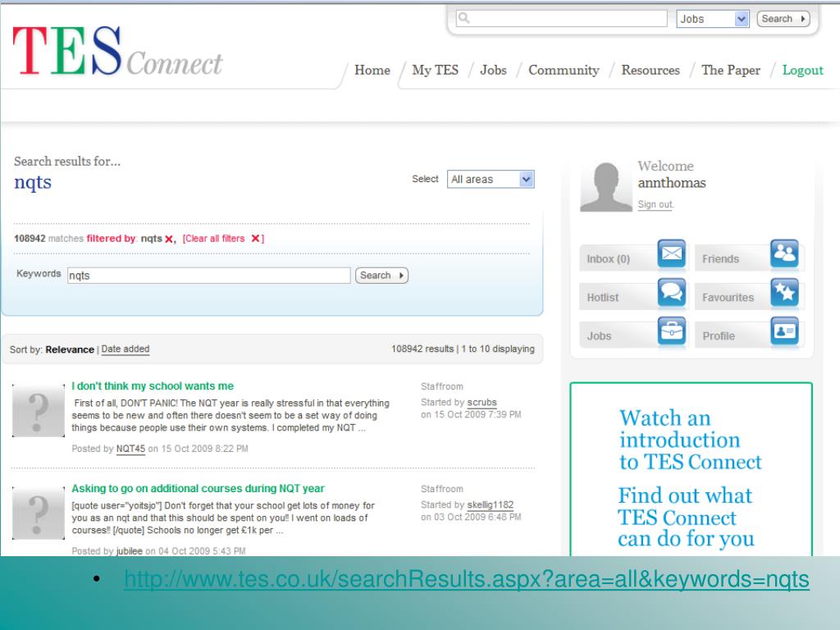
Task: Click the Logout link in navigation
Action: (802, 71)
